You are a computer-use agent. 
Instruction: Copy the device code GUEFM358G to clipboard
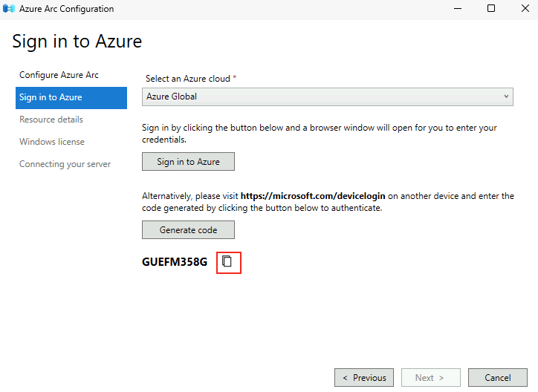[x=227, y=261]
